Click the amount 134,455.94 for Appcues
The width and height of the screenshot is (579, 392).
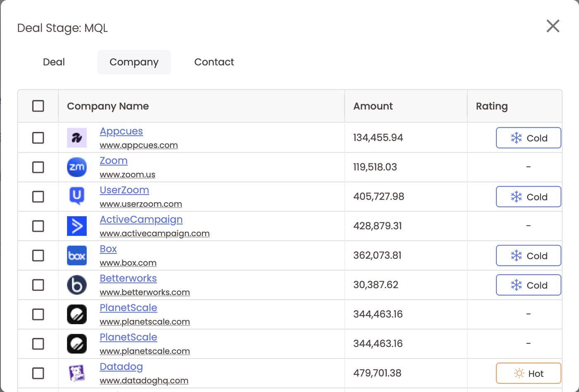coord(378,138)
